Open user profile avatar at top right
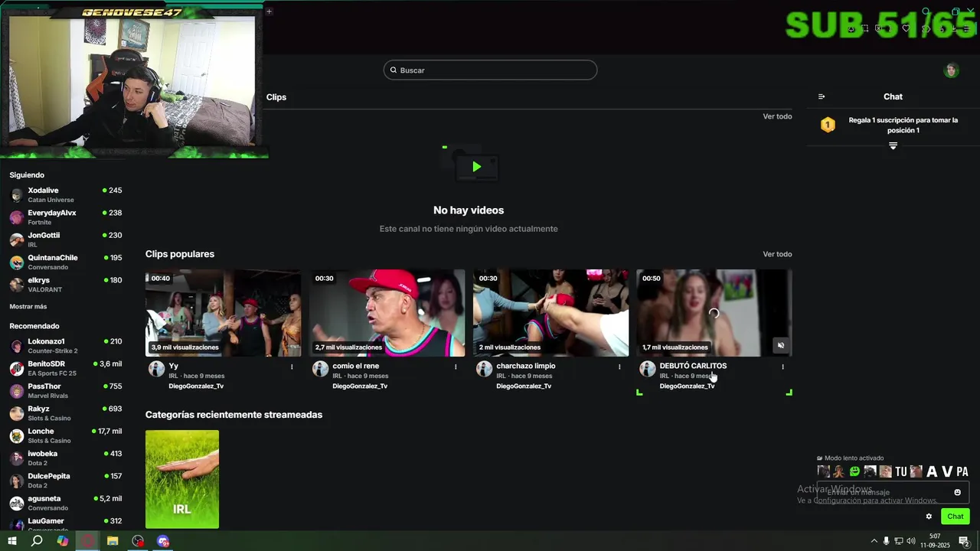 (x=951, y=70)
